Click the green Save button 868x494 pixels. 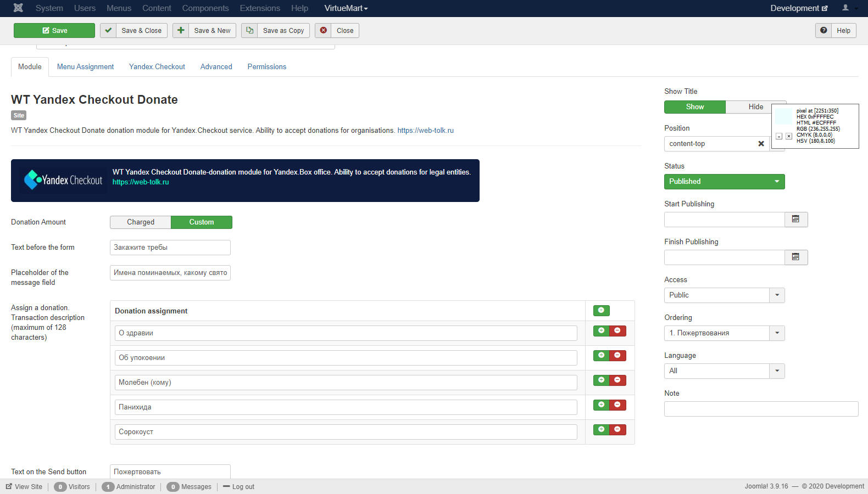pos(54,30)
